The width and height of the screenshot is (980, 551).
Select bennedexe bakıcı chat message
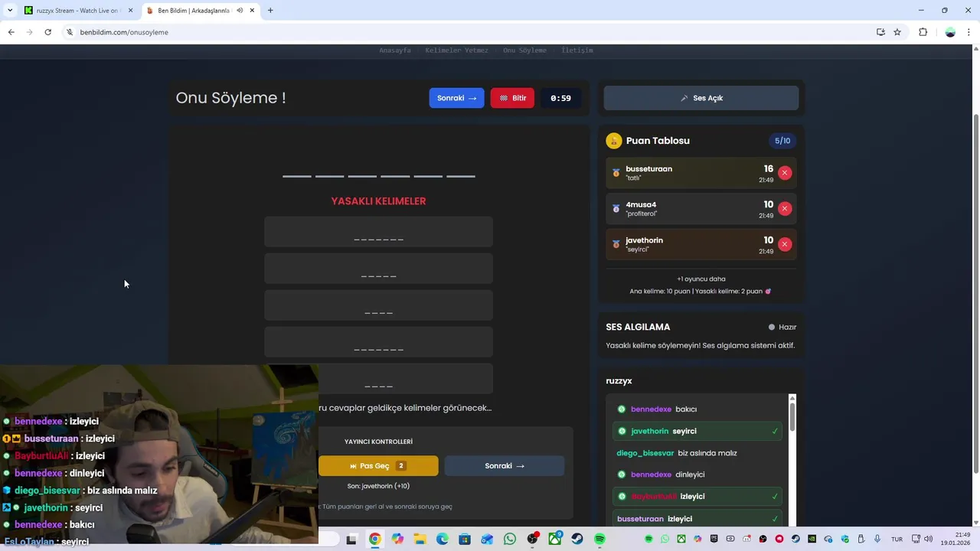(x=697, y=409)
